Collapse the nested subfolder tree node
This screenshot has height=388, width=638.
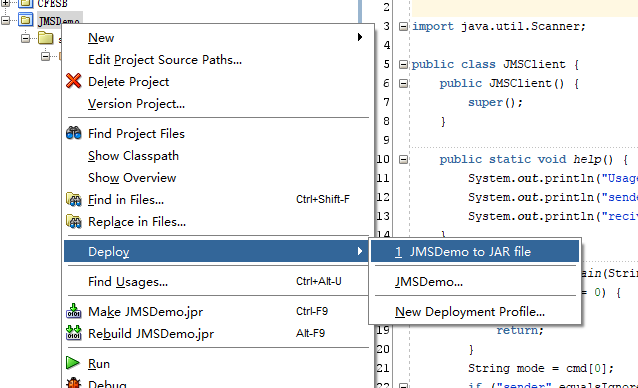[x=46, y=56]
